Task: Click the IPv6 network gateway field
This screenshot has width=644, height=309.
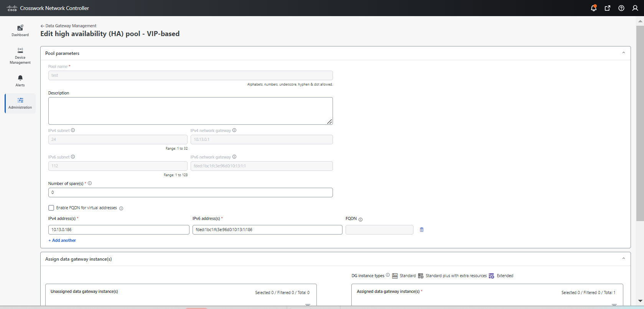Action: pos(262,166)
